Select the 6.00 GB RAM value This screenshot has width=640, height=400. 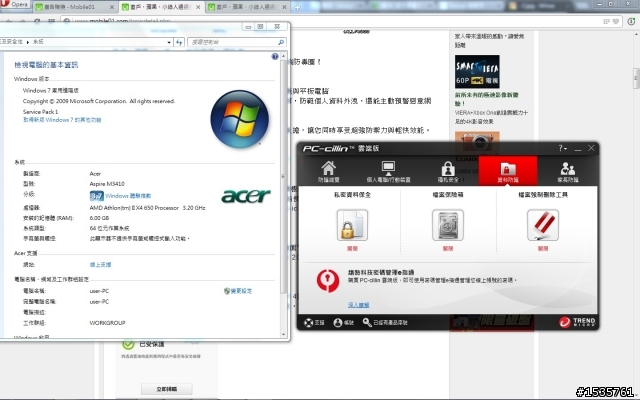[99, 218]
